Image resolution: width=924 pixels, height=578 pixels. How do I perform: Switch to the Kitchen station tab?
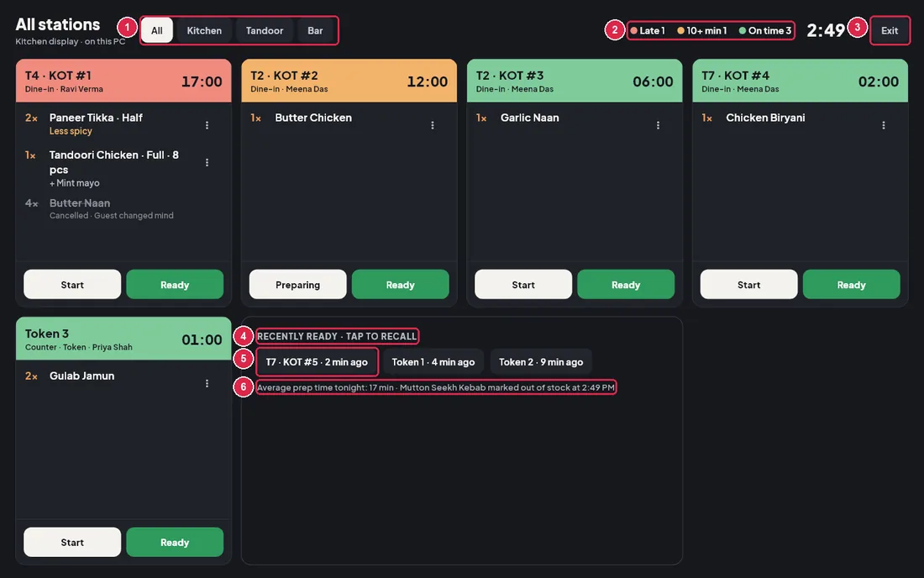tap(204, 30)
